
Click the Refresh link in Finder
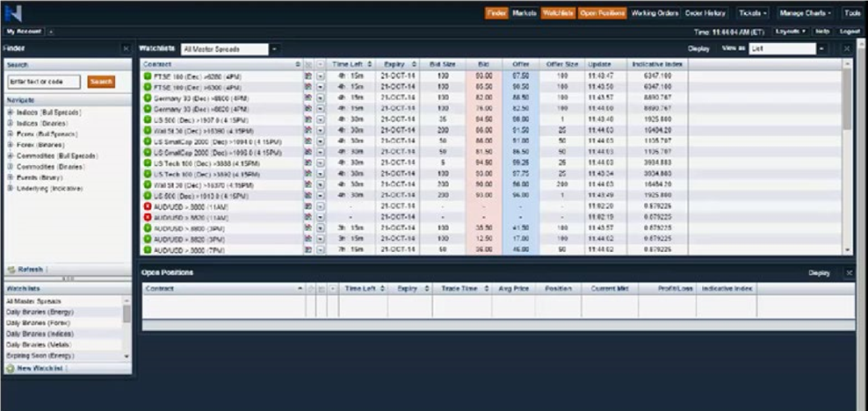click(x=30, y=270)
